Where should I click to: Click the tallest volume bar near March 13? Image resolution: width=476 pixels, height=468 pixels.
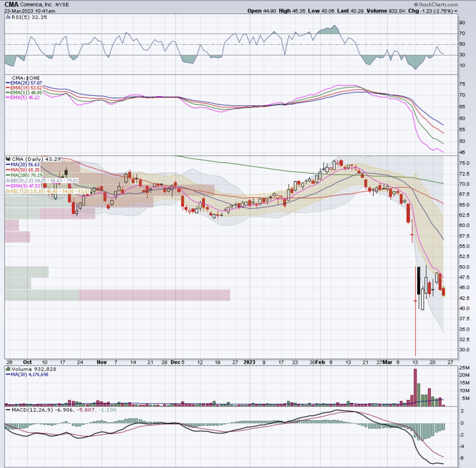[415, 387]
